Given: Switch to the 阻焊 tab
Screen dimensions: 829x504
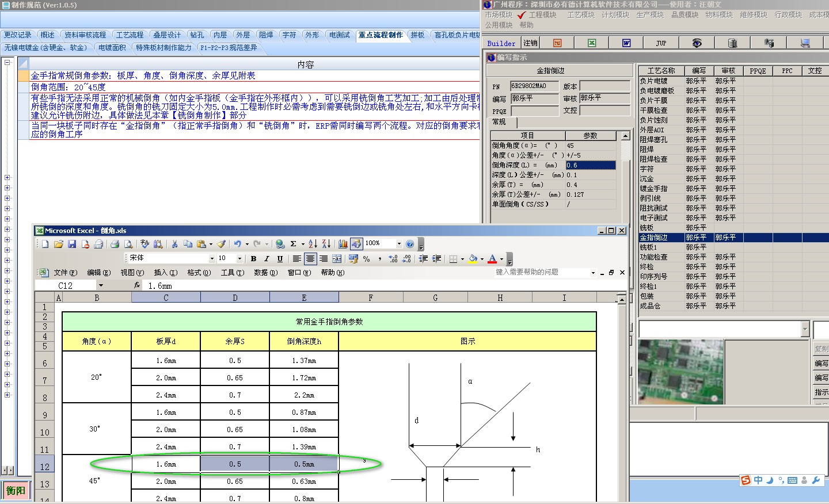Looking at the screenshot, I should click(266, 35).
